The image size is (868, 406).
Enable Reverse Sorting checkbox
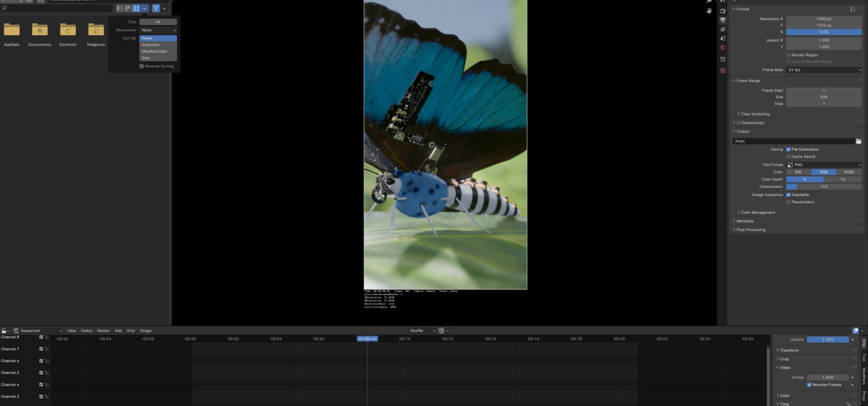click(x=142, y=67)
